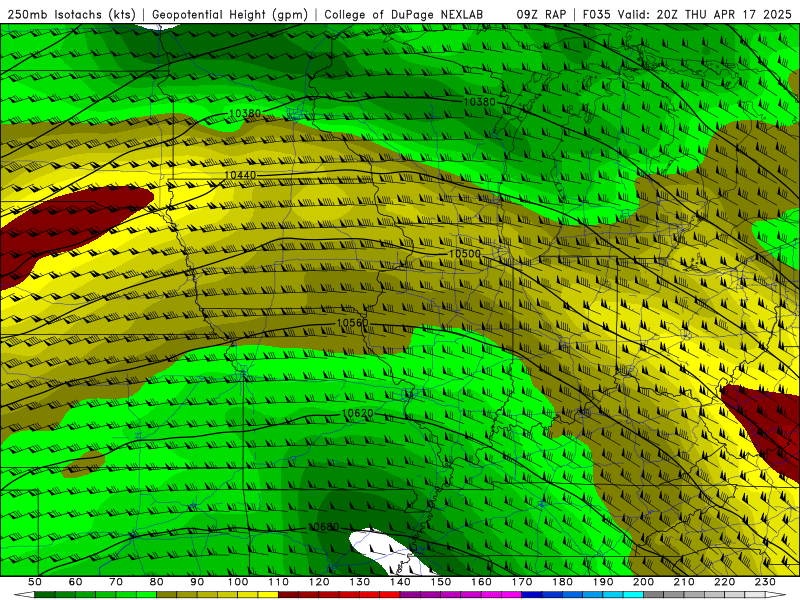Click the 100 value on the color scale
Viewport: 800px width, 600px height.
[238, 582]
